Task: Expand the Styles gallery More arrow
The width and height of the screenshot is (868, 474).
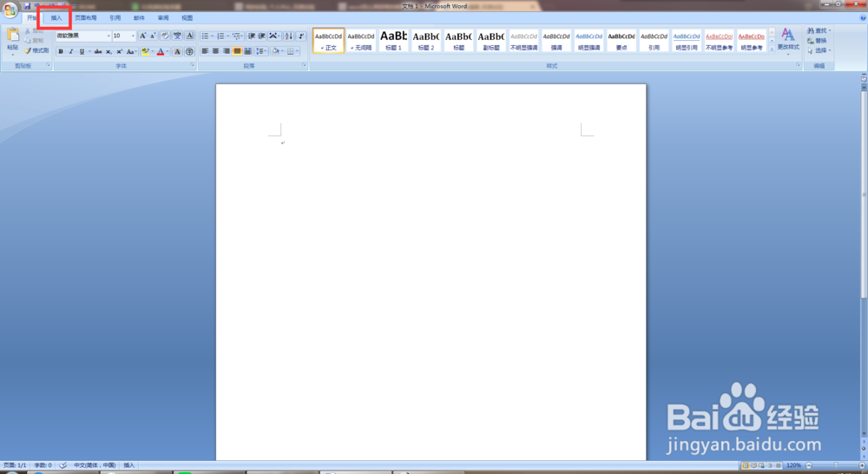Action: pyautogui.click(x=772, y=49)
